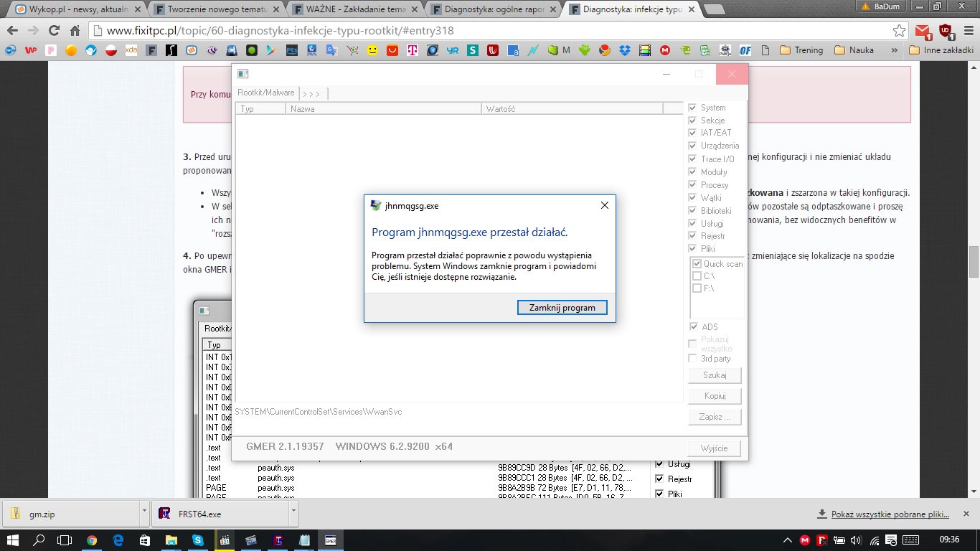Toggle the Urządzenia checkbox
Image resolution: width=980 pixels, height=551 pixels.
coord(692,146)
